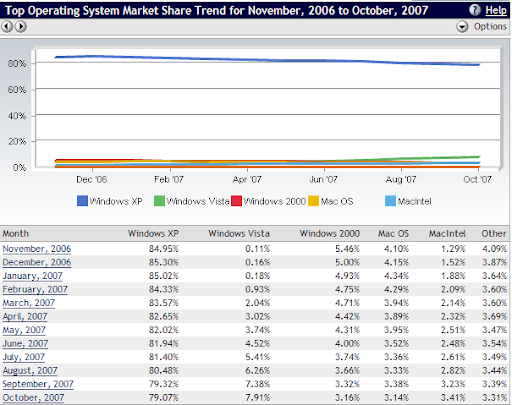Click the Month column header

(x=16, y=234)
